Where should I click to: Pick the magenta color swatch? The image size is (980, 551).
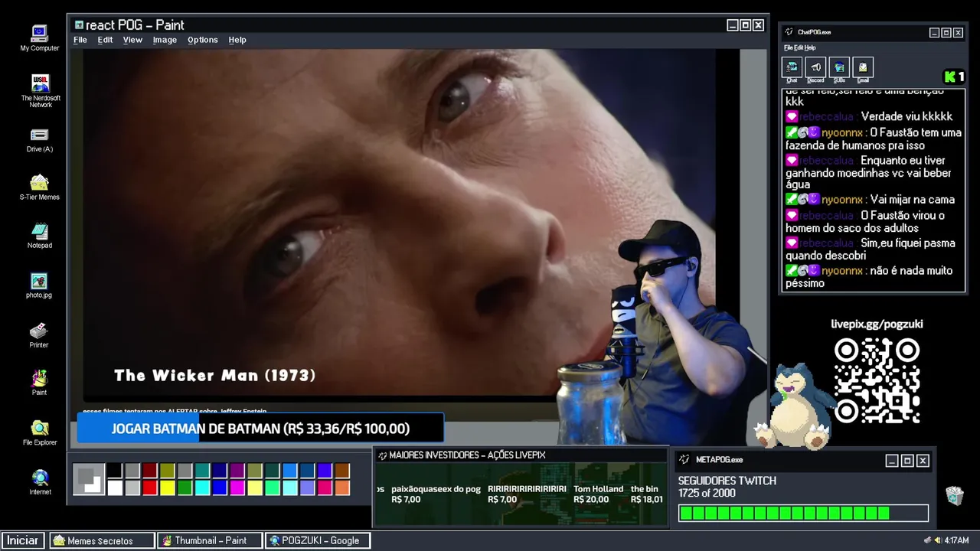(237, 487)
